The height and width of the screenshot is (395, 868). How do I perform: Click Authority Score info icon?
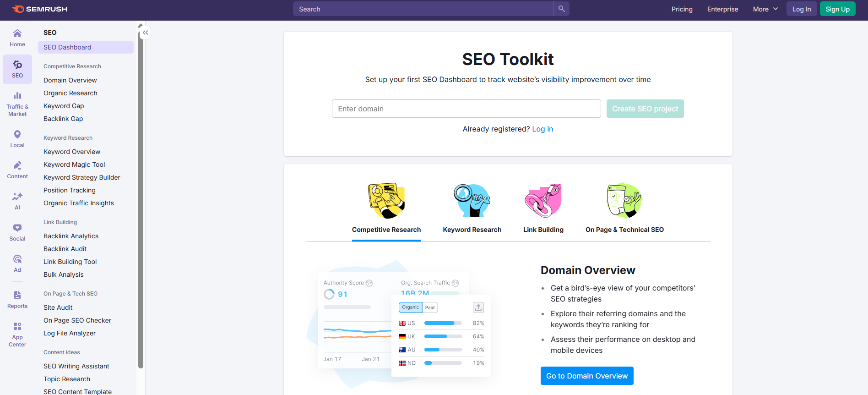[x=369, y=283]
